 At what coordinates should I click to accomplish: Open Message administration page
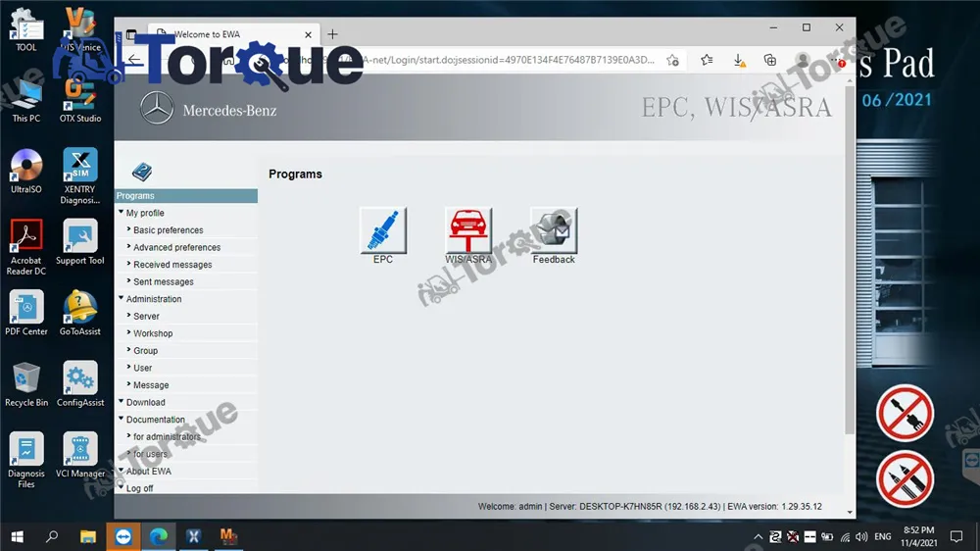pyautogui.click(x=151, y=385)
